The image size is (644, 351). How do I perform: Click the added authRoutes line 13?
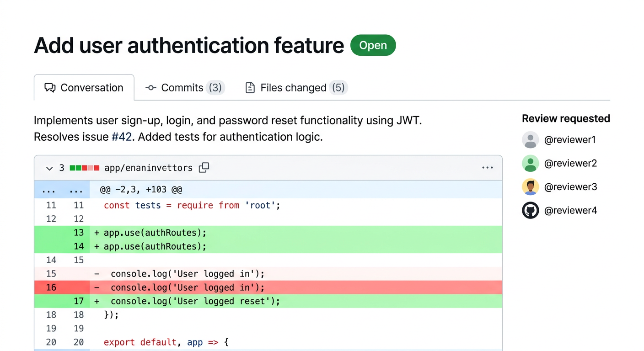pyautogui.click(x=183, y=233)
